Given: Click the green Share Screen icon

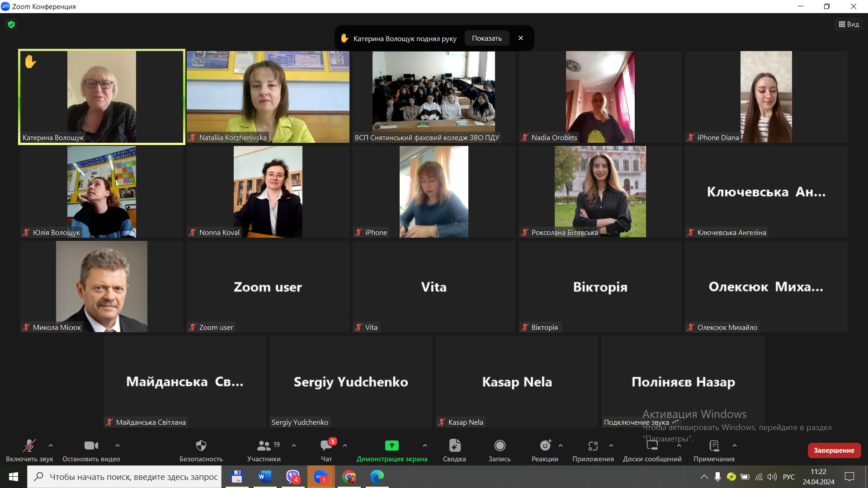Looking at the screenshot, I should click(392, 446).
